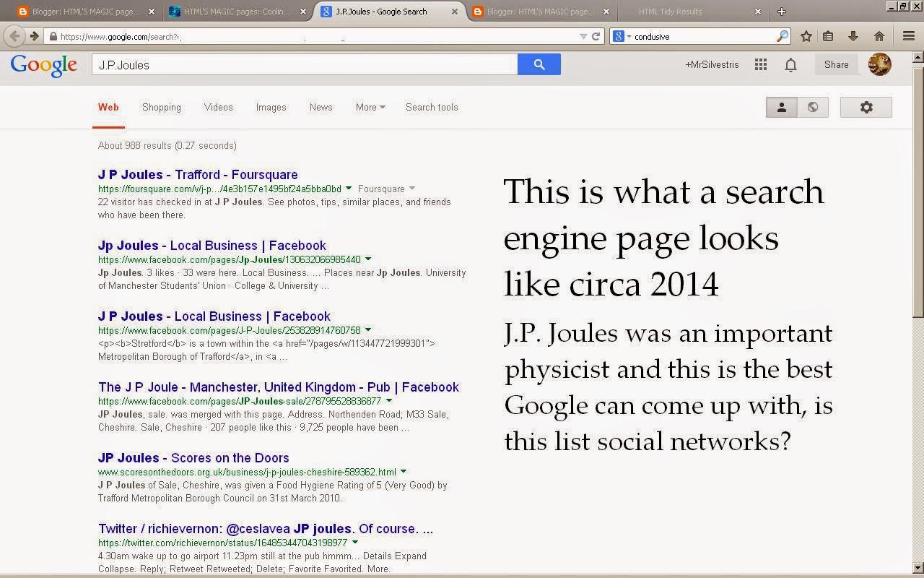Expand arrow beside the scoresonthedoors.org.uk URL

[x=404, y=472]
